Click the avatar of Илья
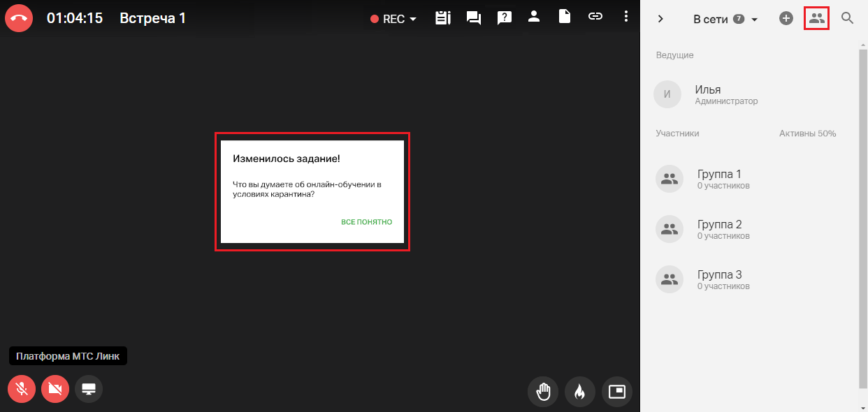 pos(667,94)
